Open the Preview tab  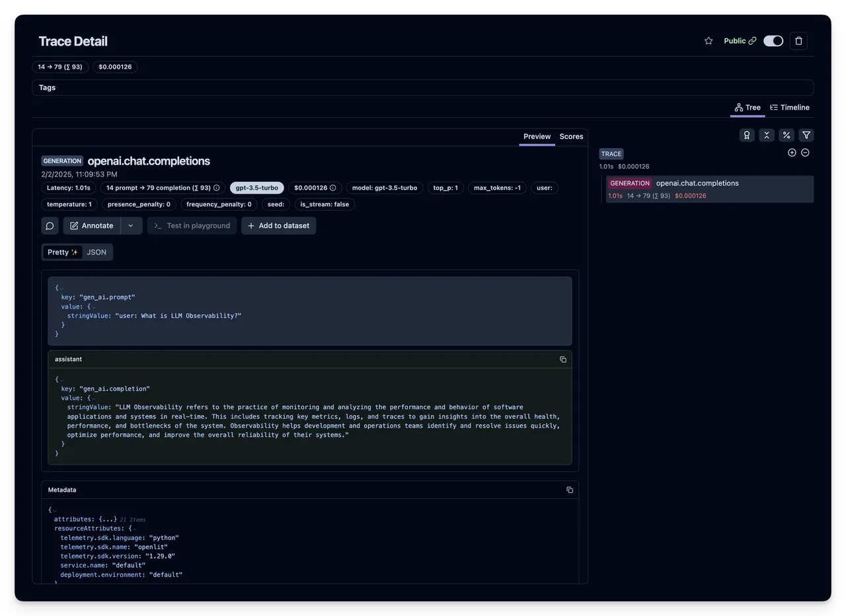(537, 137)
